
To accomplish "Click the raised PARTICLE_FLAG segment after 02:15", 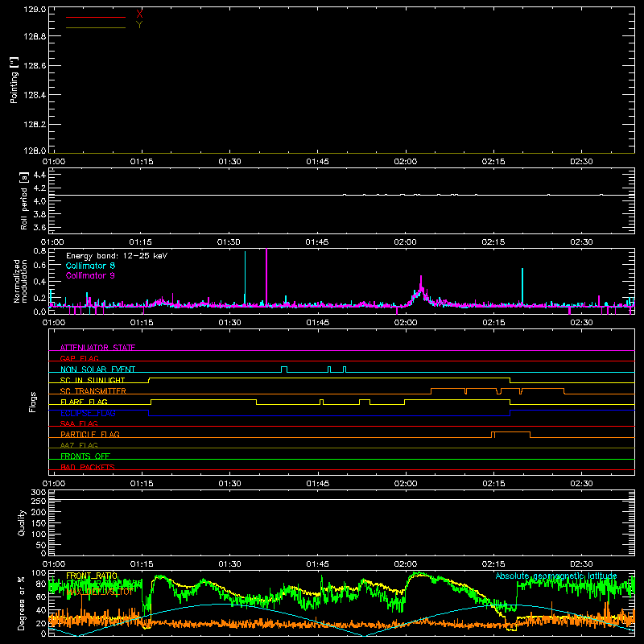I will [510, 435].
